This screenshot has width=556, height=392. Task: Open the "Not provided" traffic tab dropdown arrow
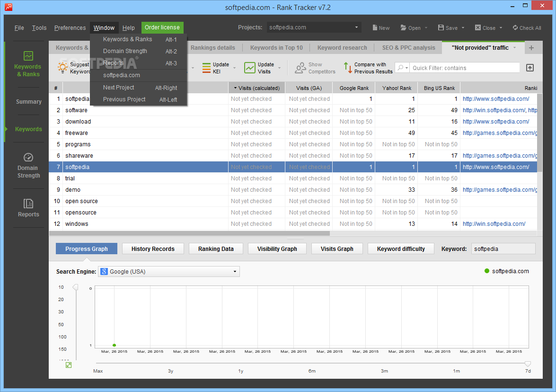click(514, 47)
